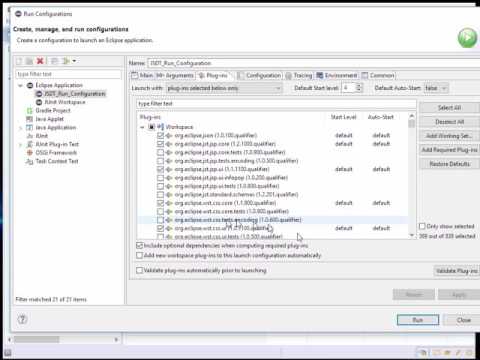Click the red delete configuration icon
Screen dimensions: 480x360
40,61
